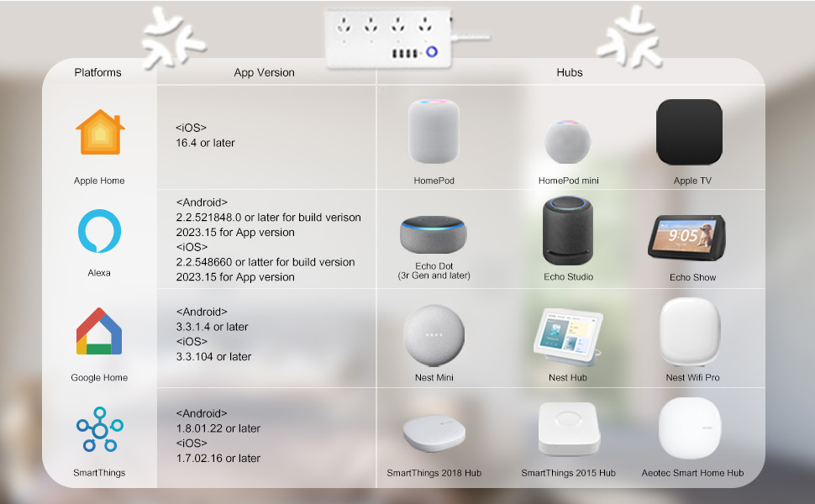Click '2.2.548660 or latter for build version'

pyautogui.click(x=266, y=262)
